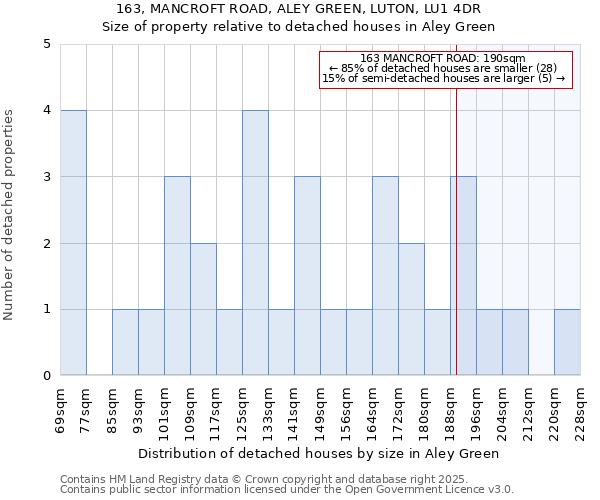Click the '93sqm' x-axis tick label
Screen dimensions: 600x500
pos(138,411)
